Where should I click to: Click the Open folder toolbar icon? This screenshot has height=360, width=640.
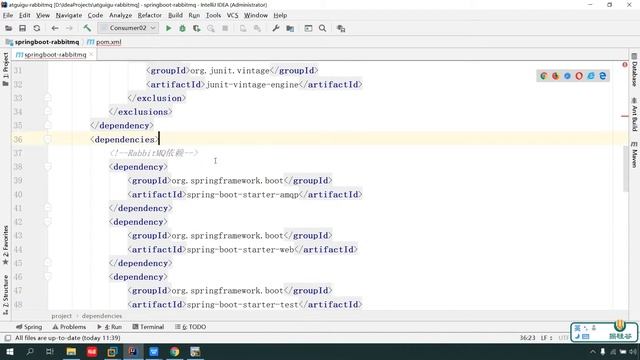(8, 28)
